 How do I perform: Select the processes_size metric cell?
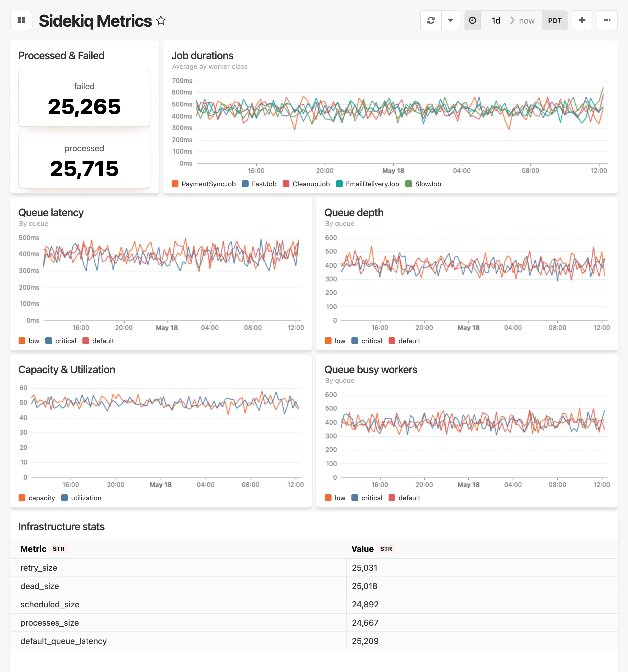[178, 622]
